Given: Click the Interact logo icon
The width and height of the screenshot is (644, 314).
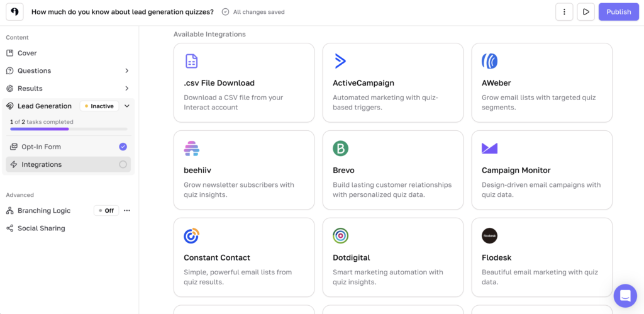Looking at the screenshot, I should click(15, 12).
